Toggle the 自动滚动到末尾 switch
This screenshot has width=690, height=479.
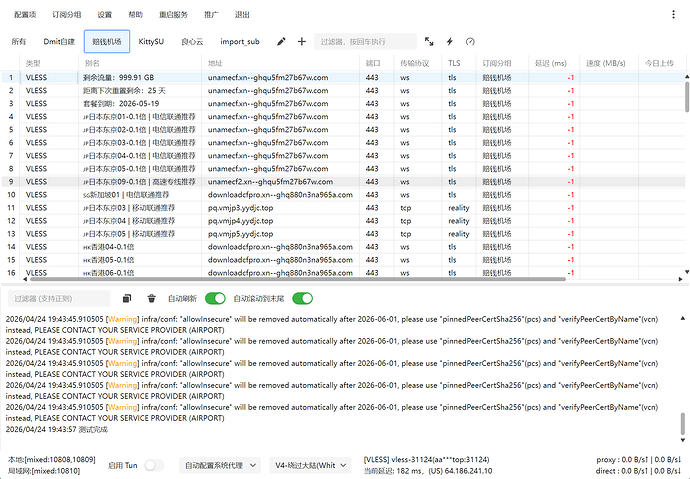[x=302, y=299]
